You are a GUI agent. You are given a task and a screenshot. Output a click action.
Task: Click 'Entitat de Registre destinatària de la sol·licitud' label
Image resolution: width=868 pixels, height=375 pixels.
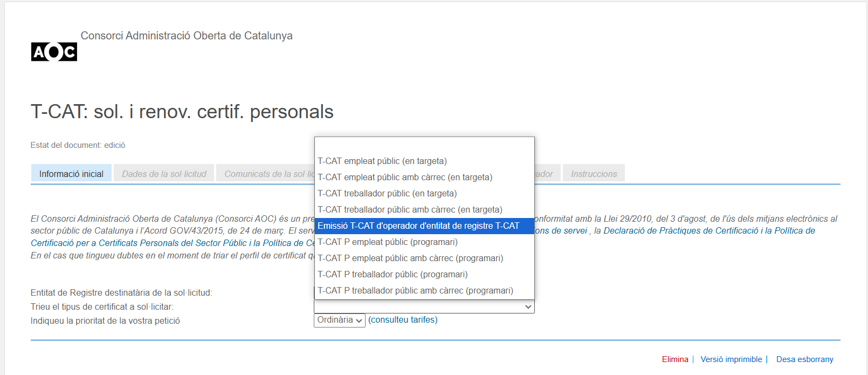click(x=121, y=293)
